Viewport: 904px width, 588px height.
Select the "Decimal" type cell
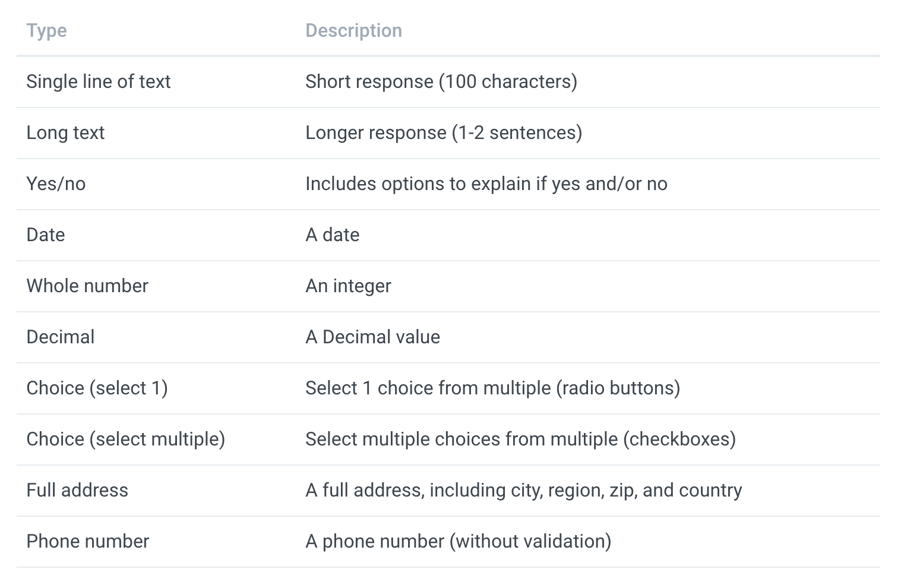[61, 337]
